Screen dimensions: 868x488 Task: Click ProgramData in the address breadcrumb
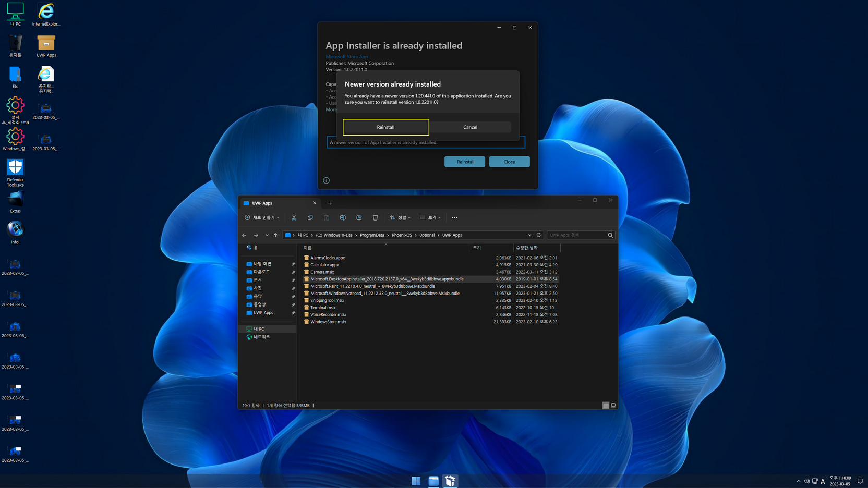[x=372, y=235]
